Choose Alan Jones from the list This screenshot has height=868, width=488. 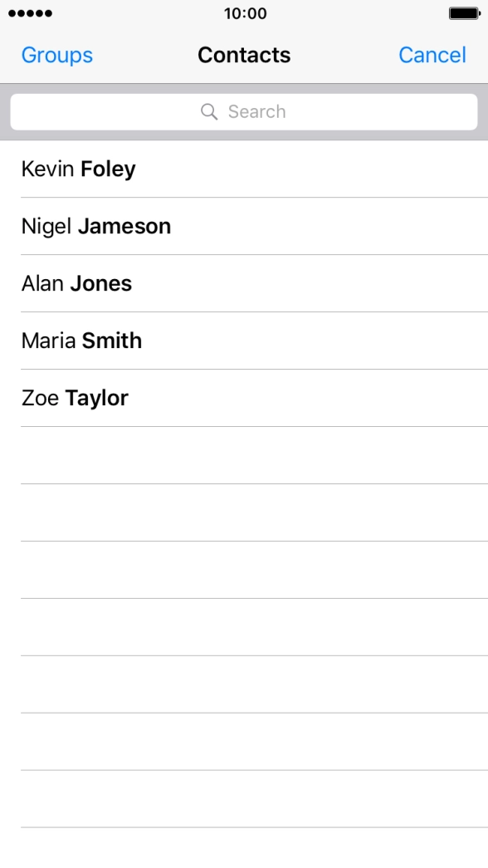(244, 283)
